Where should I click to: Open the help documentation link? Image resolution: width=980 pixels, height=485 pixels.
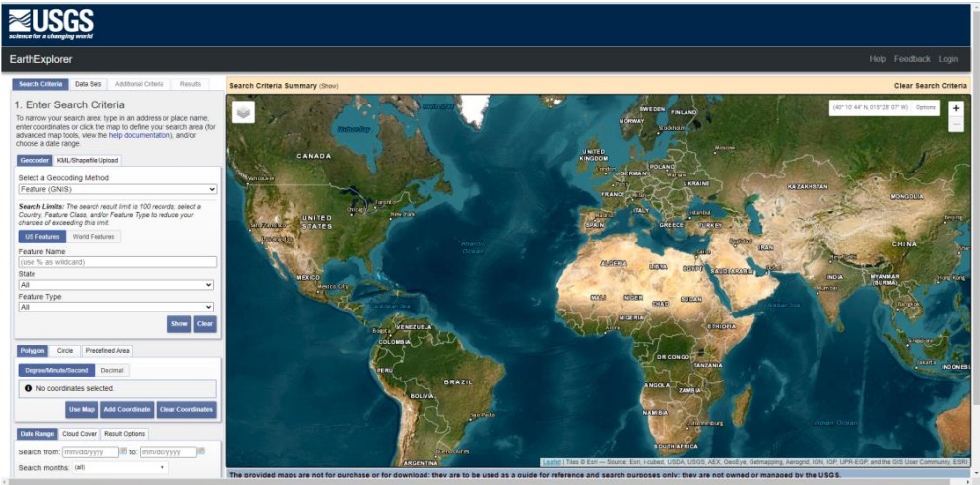[x=140, y=134]
